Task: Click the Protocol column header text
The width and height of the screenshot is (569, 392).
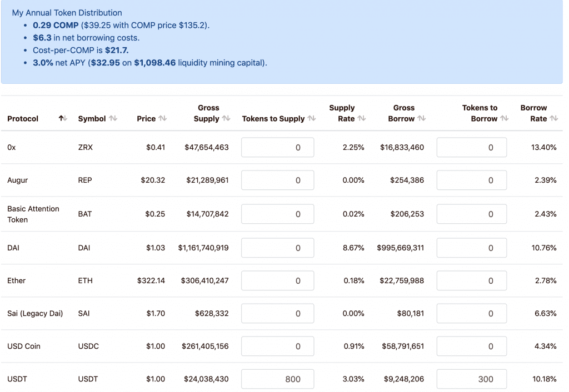Action: click(23, 119)
